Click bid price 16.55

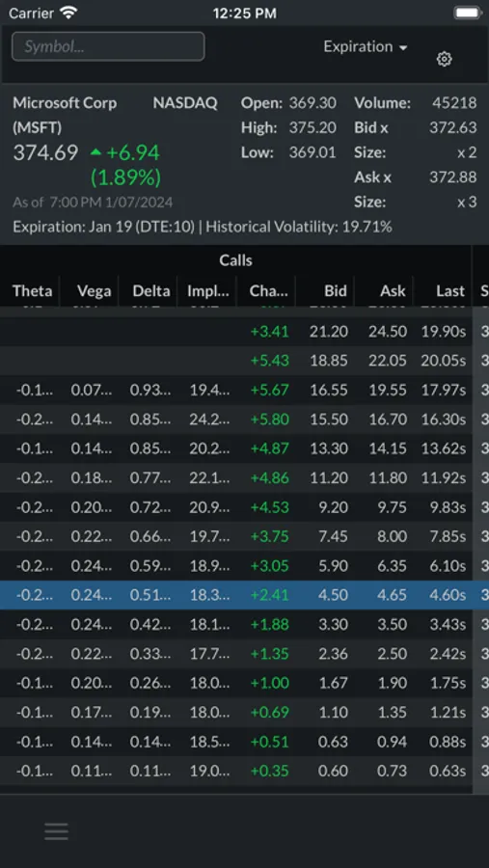pos(329,391)
